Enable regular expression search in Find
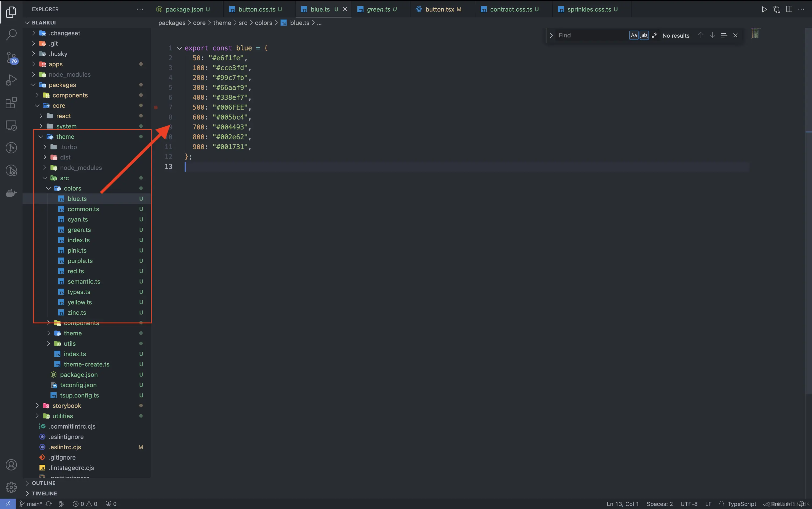The height and width of the screenshot is (509, 812). point(654,35)
